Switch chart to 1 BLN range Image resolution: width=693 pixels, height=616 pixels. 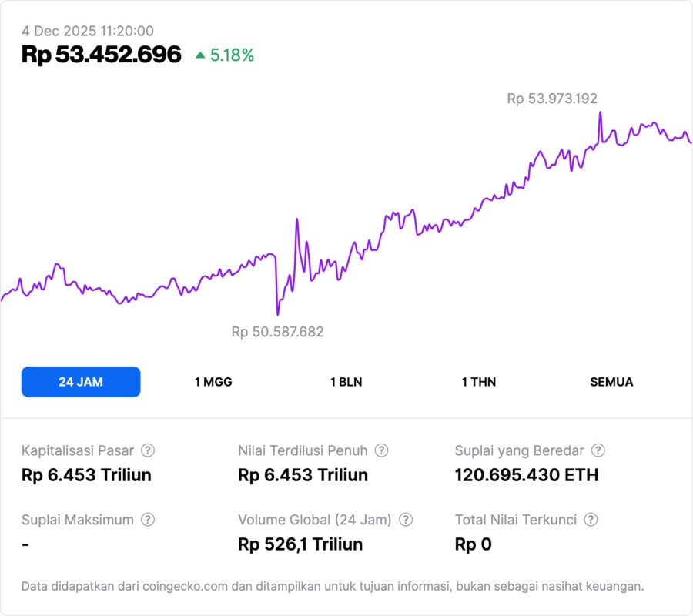346,382
